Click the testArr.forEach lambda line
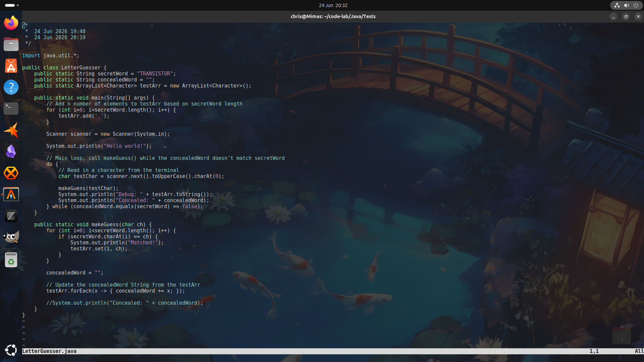The width and height of the screenshot is (644, 362). tap(116, 291)
